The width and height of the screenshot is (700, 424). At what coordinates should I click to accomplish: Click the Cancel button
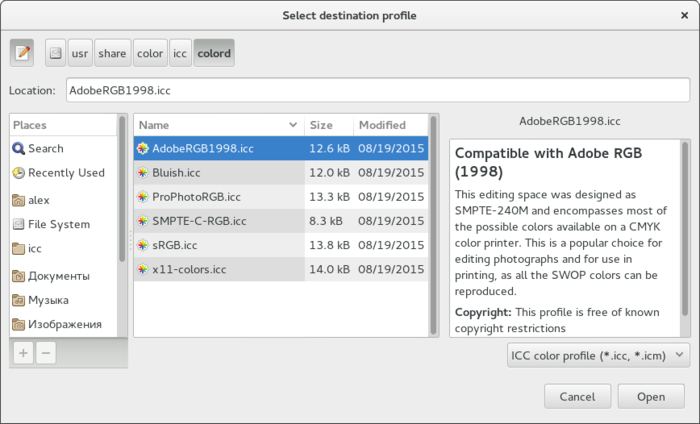pos(577,396)
